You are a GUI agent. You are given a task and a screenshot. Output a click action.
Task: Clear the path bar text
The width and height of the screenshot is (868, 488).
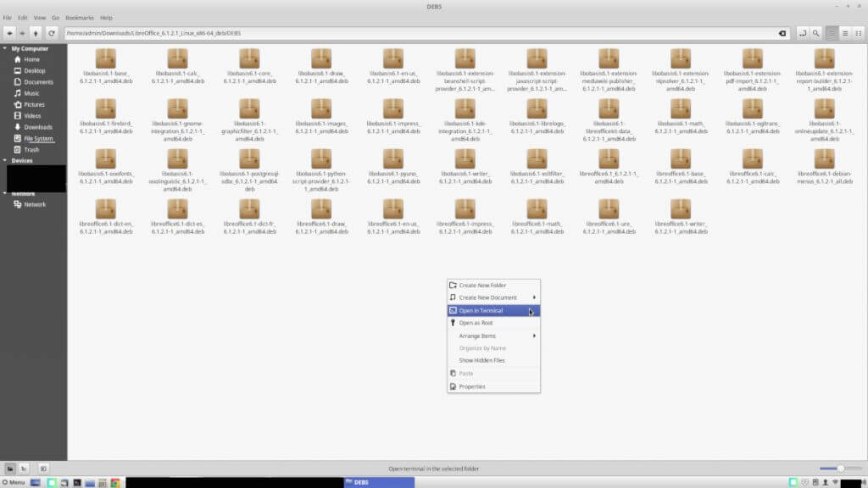tap(782, 33)
